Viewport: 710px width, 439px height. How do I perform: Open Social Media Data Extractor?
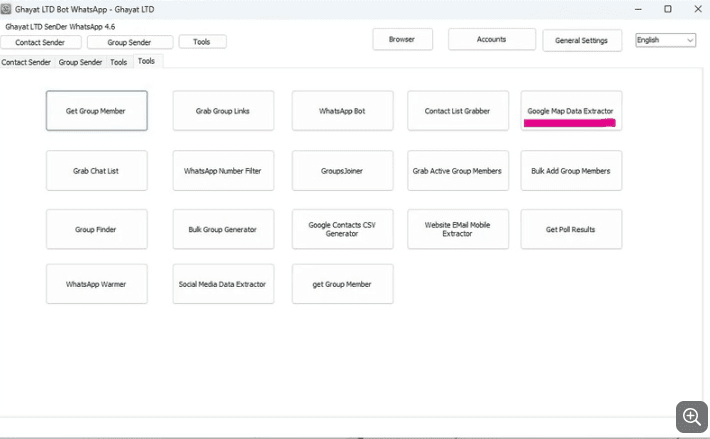point(223,284)
